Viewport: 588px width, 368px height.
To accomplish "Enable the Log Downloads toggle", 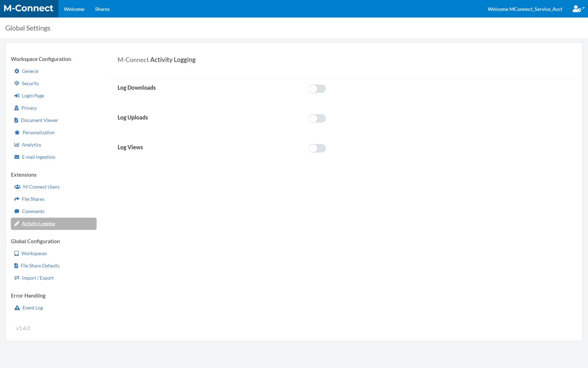I will point(317,89).
